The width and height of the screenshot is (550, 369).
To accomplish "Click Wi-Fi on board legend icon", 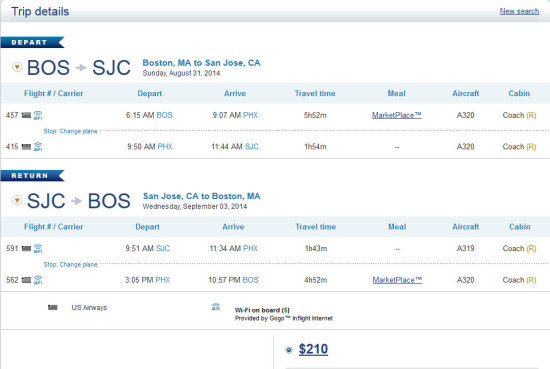I will [x=216, y=307].
